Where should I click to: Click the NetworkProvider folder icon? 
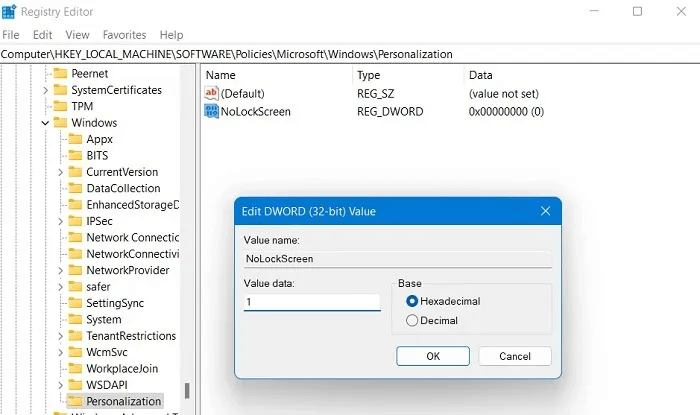click(75, 270)
